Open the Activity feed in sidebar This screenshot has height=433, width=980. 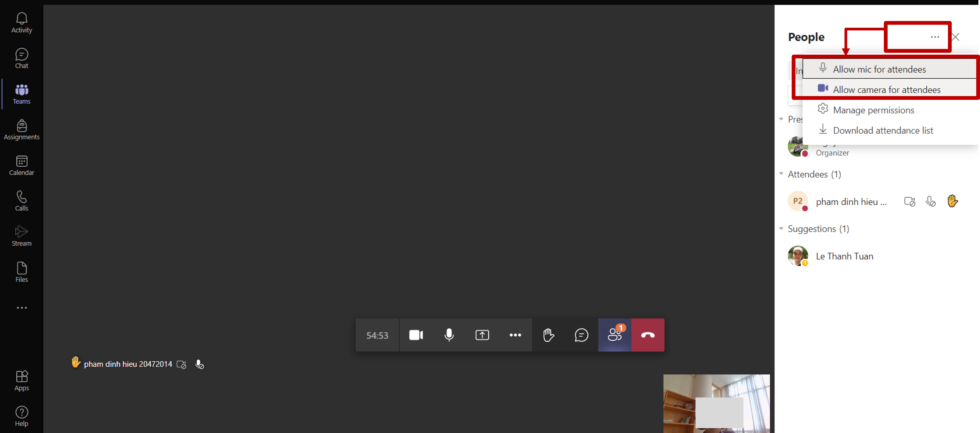(x=21, y=23)
